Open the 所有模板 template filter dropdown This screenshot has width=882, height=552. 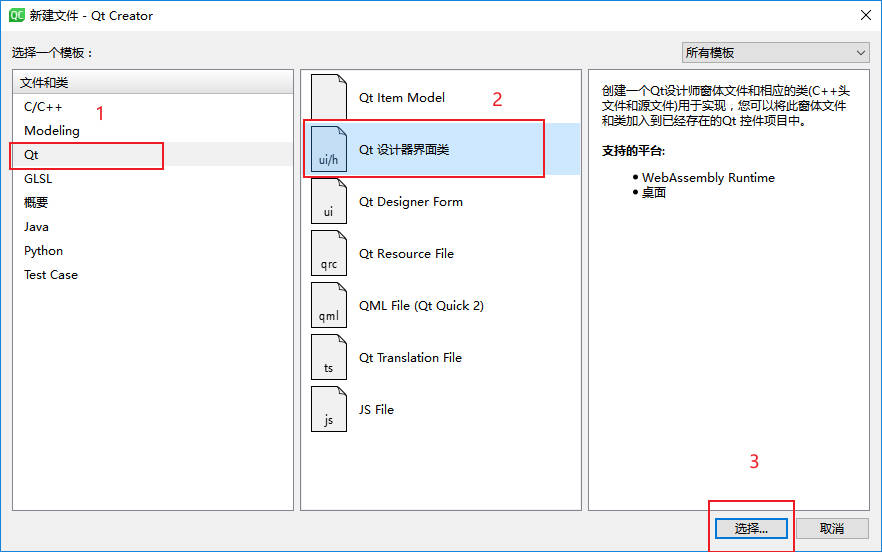tap(775, 53)
